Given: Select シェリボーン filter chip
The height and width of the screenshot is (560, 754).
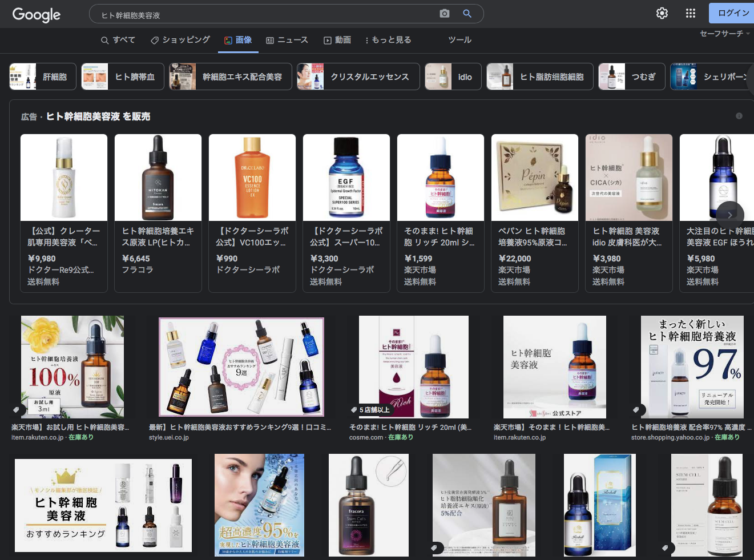Looking at the screenshot, I should pyautogui.click(x=712, y=76).
